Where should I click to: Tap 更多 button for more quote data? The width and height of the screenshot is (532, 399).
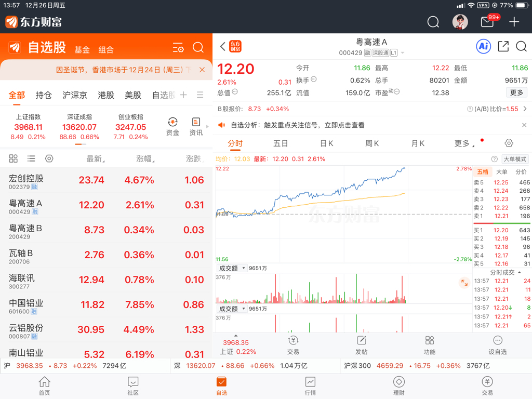click(x=517, y=92)
